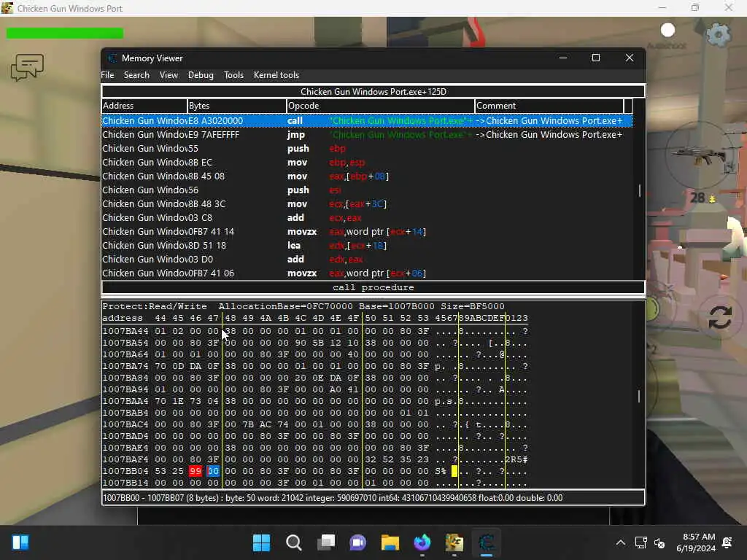
Task: Click the hex dump pane vertical scrollbar
Action: (x=639, y=395)
